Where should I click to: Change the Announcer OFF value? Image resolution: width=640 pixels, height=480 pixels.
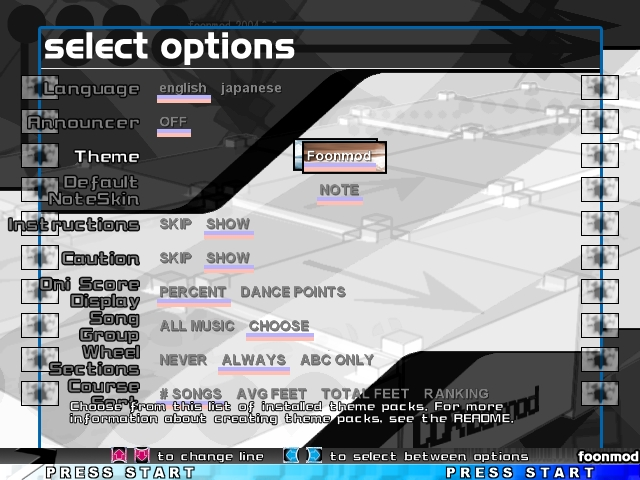[x=173, y=122]
